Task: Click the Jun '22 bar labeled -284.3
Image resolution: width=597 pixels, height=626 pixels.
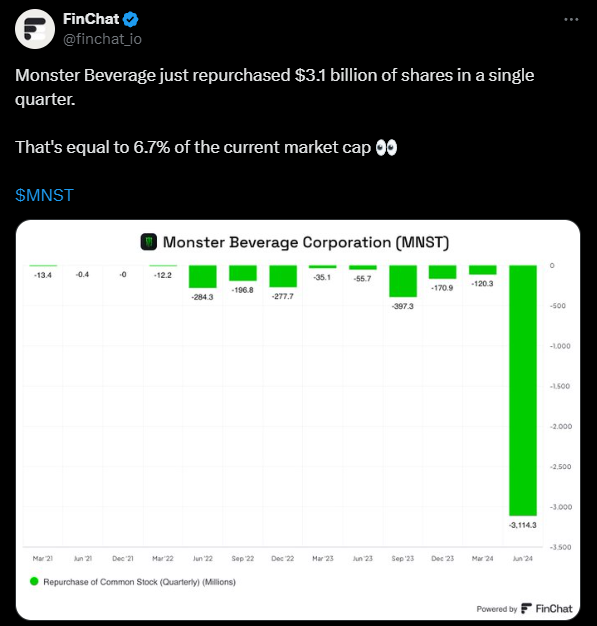Action: [203, 277]
